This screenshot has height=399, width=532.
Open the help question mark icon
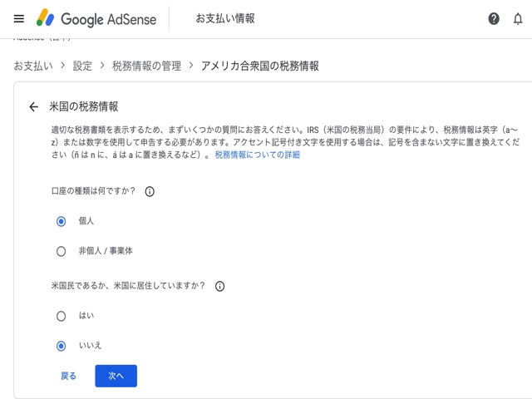coord(494,18)
